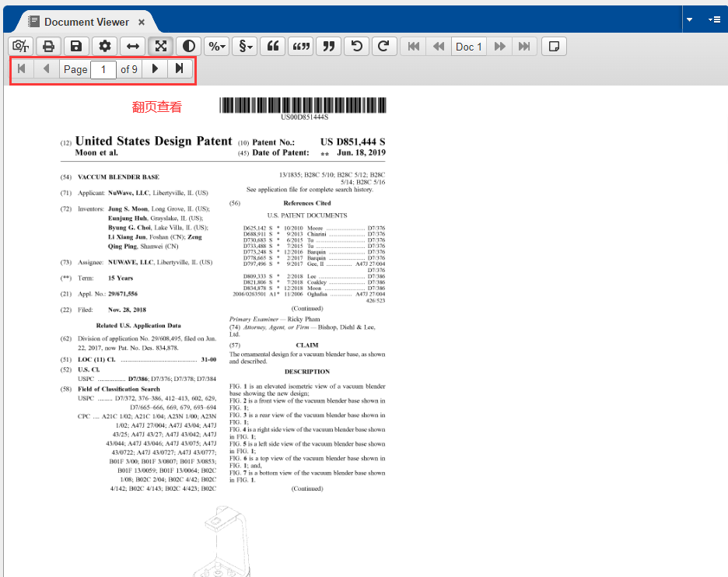The height and width of the screenshot is (577, 728).
Task: Save the document using floppy disk icon
Action: [x=76, y=47]
